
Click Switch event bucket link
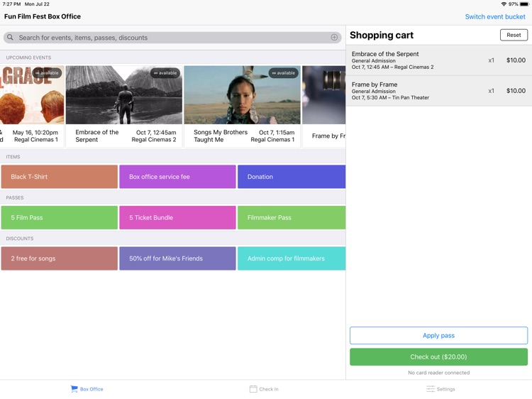[495, 16]
